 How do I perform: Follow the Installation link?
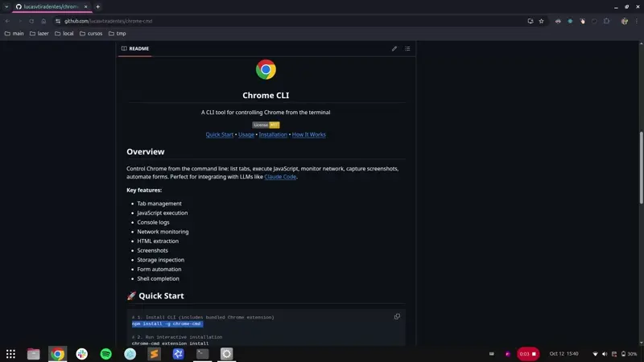[273, 134]
